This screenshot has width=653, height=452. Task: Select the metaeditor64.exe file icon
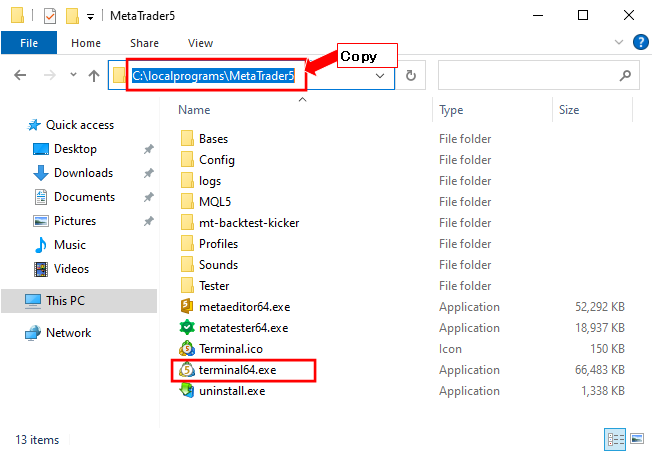point(187,307)
